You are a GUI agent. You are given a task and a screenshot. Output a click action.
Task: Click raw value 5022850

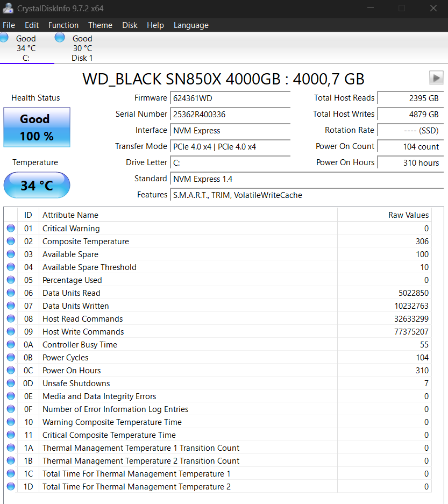click(x=413, y=293)
